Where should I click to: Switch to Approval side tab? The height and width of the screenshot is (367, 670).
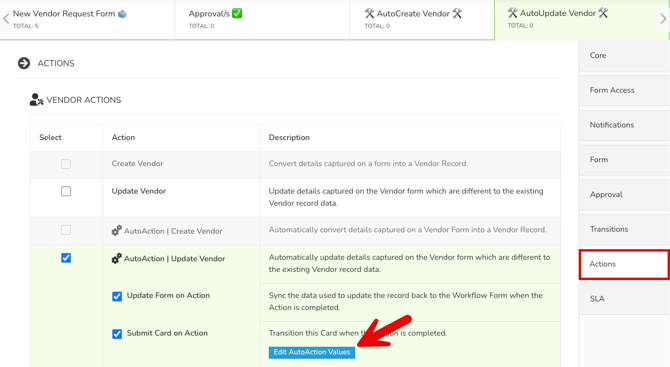point(624,194)
